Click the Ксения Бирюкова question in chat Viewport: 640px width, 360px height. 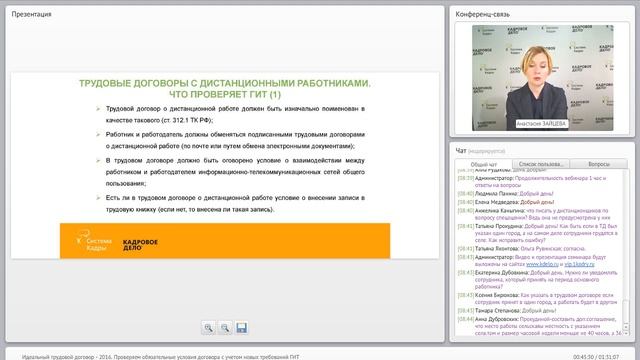537,298
